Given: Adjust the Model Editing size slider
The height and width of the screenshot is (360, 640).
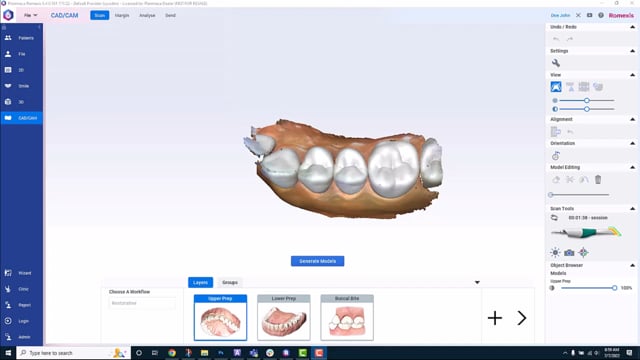Looking at the screenshot, I should click(580, 195).
